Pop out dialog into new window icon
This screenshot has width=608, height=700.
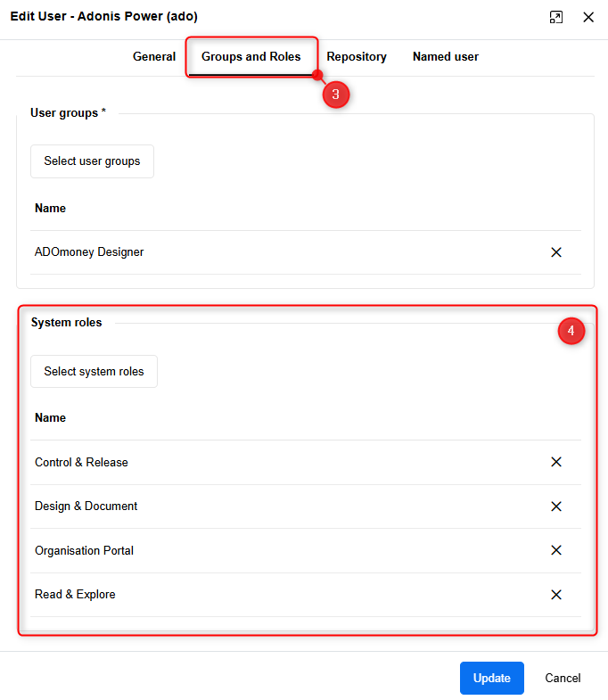click(x=555, y=17)
